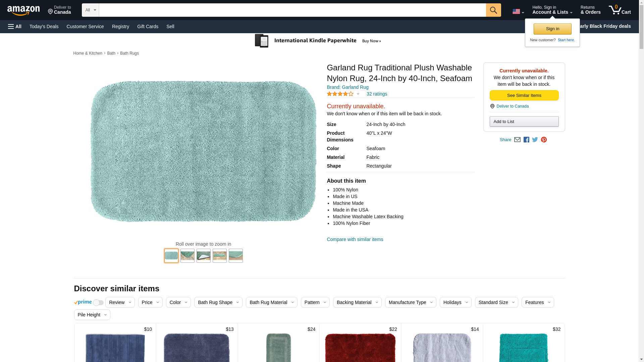Expand search category All dropdown

click(x=90, y=10)
